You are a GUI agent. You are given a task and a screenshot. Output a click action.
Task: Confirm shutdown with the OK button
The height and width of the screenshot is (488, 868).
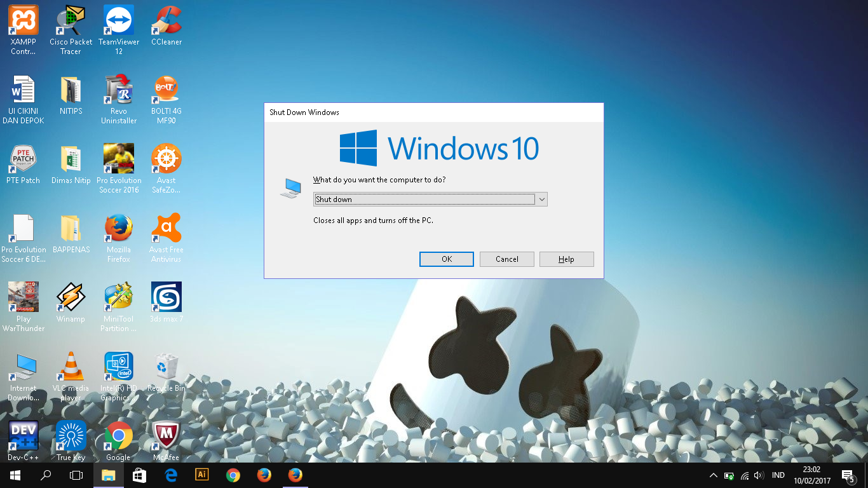447,259
